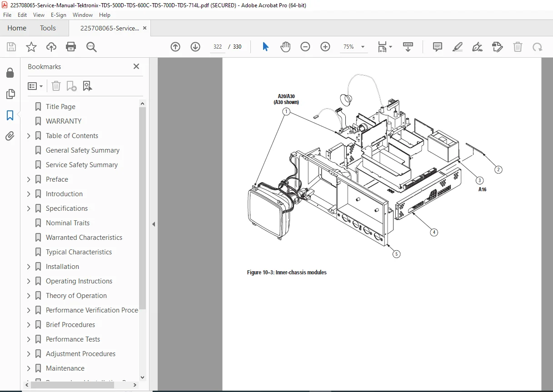Open the Sign document pen tool
This screenshot has height=392, width=553.
[477, 47]
